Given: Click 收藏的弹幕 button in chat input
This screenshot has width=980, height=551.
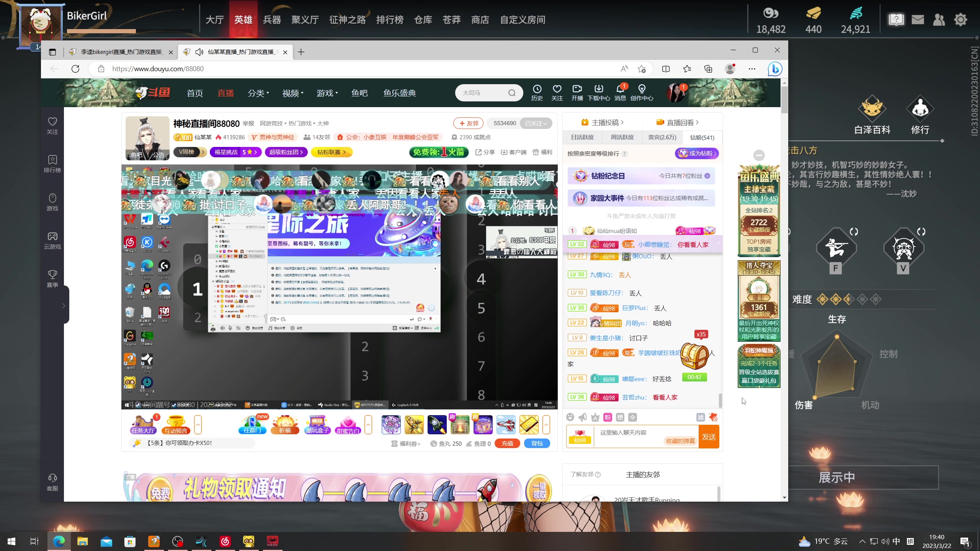Looking at the screenshot, I should (680, 441).
